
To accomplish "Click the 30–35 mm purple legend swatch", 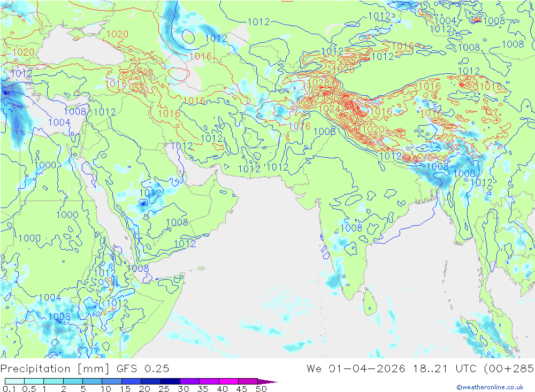I will pos(189,381).
